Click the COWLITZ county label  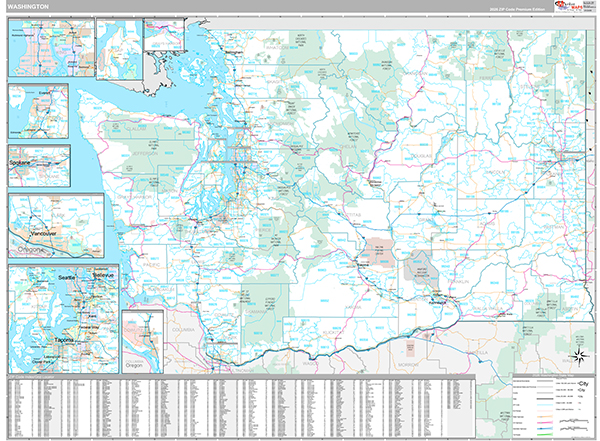tap(224, 315)
